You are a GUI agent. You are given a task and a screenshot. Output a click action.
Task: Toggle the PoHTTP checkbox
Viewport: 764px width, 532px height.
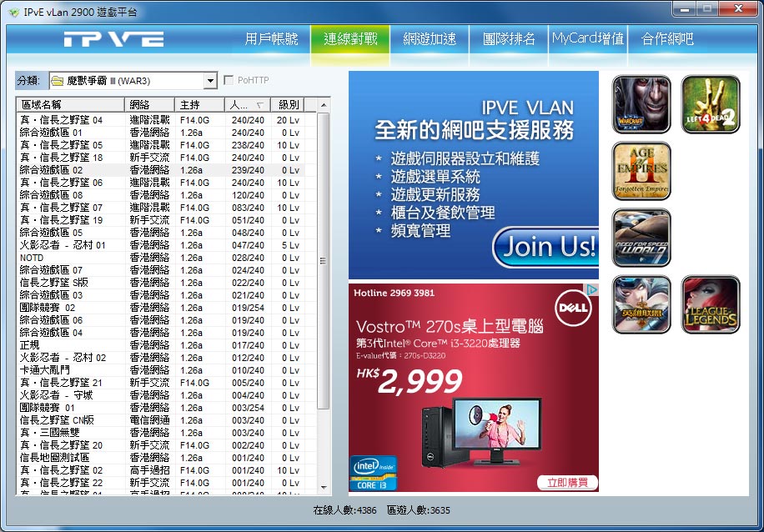(x=228, y=80)
